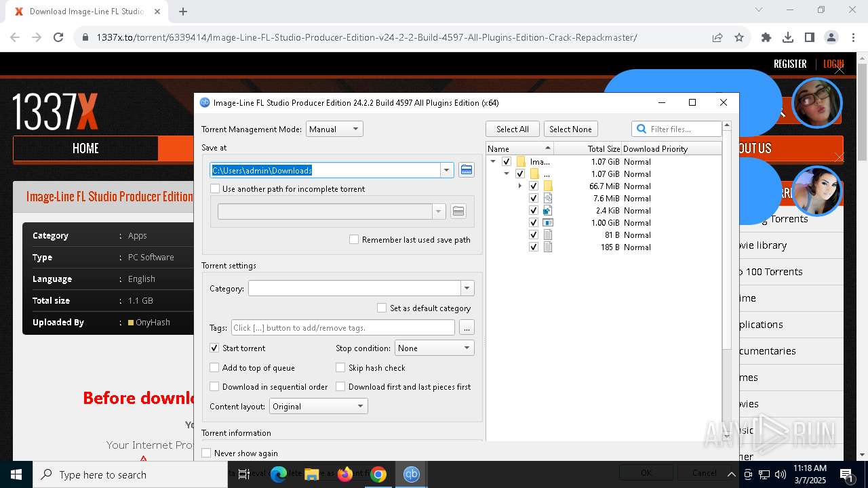Open Google Chrome from the taskbar
Viewport: 868px width, 488px height.
(x=378, y=474)
